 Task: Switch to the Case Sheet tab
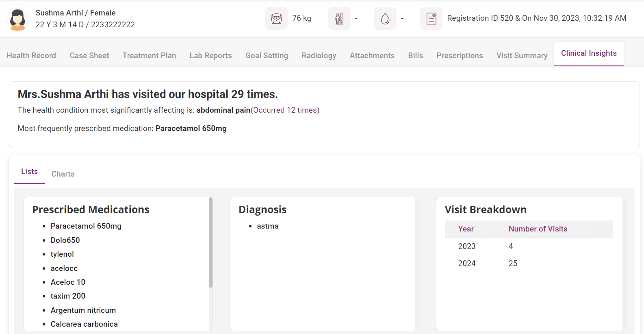click(x=89, y=56)
